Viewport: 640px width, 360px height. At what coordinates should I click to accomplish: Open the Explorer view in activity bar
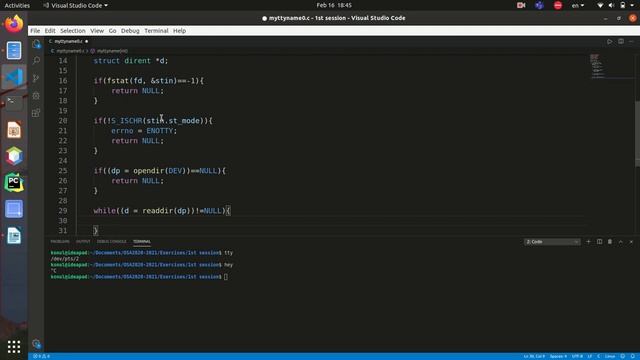pos(36,44)
